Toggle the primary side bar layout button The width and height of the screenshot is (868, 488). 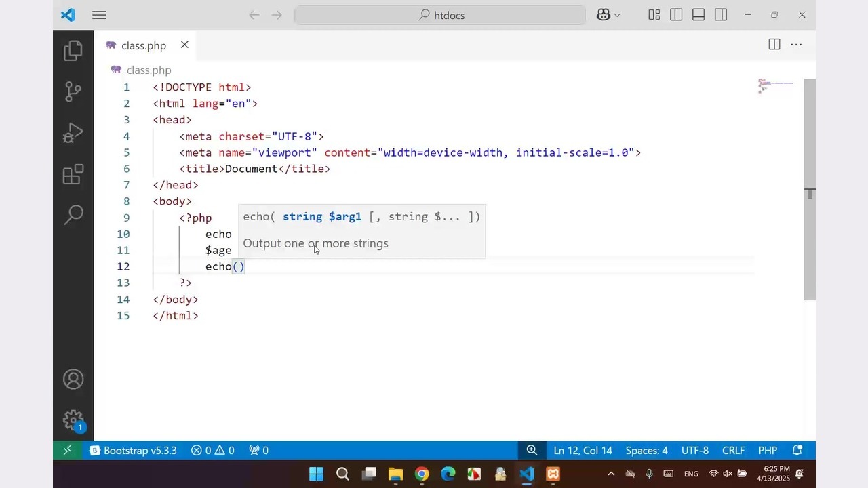pos(676,15)
